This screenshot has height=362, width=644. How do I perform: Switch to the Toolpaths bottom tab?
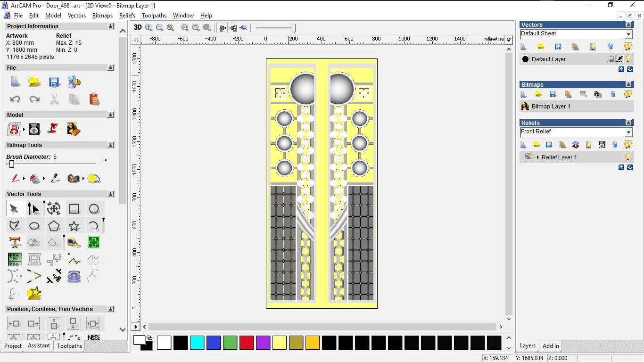[69, 346]
